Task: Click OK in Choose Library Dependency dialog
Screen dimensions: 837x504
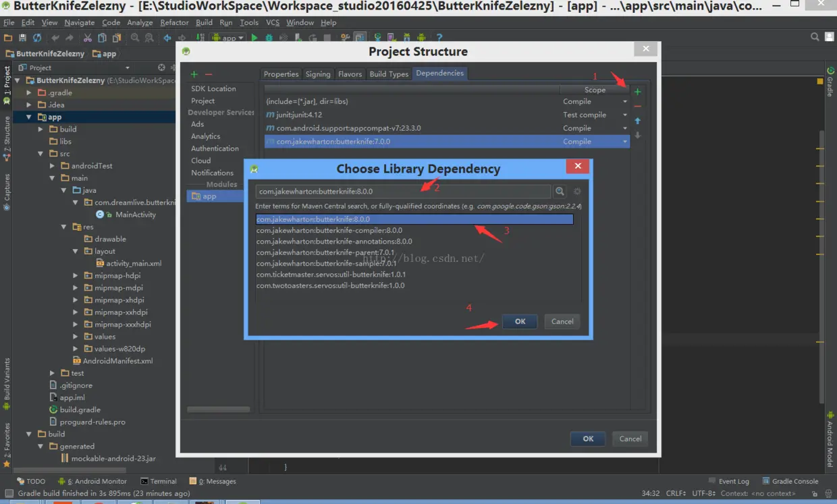Action: [520, 322]
